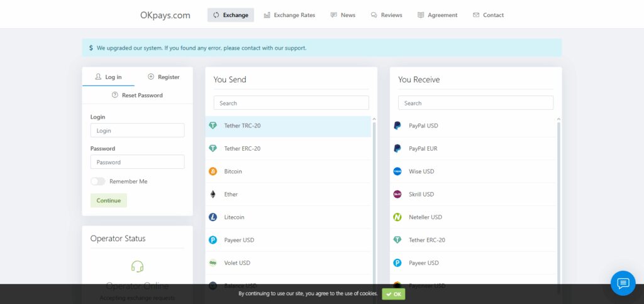This screenshot has width=644, height=304.
Task: Select Litecoin in You Send list
Action: pyautogui.click(x=288, y=217)
